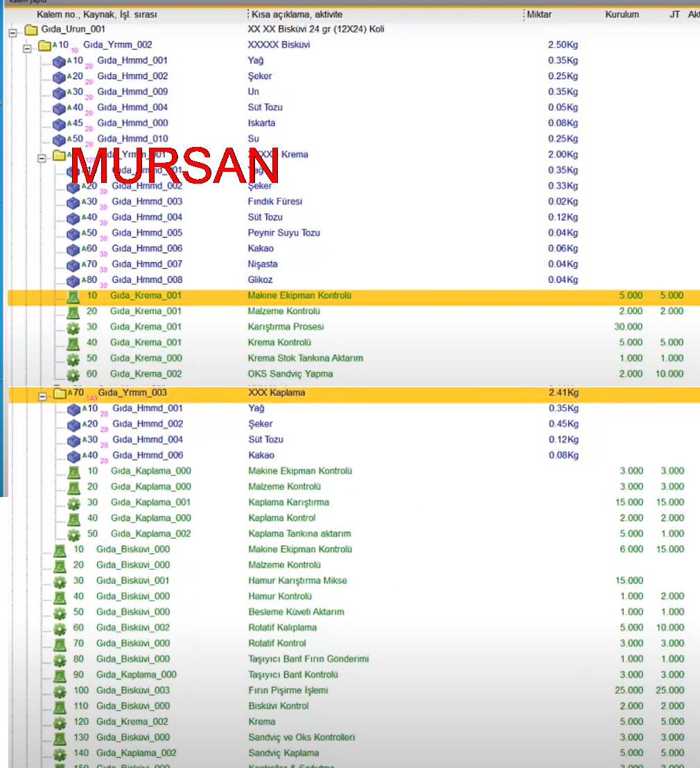Click the 2.41Kg quantity cell
Image resolution: width=700 pixels, height=768 pixels.
coord(563,392)
